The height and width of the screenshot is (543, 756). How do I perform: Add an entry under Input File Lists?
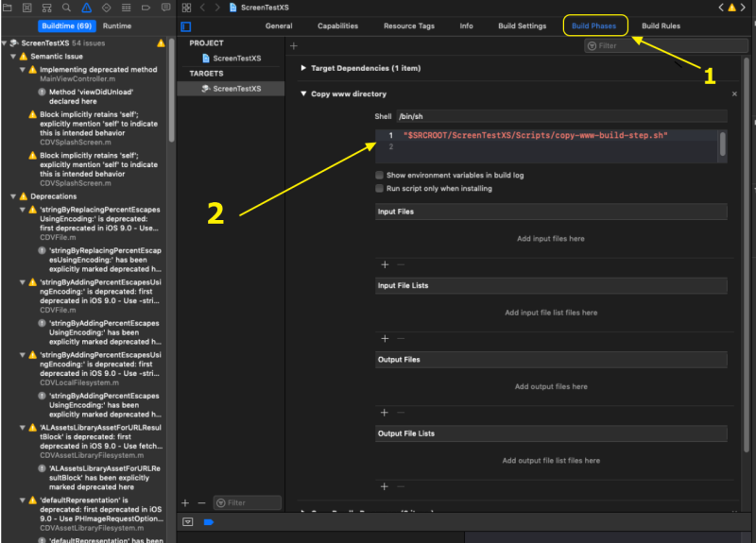(x=385, y=339)
